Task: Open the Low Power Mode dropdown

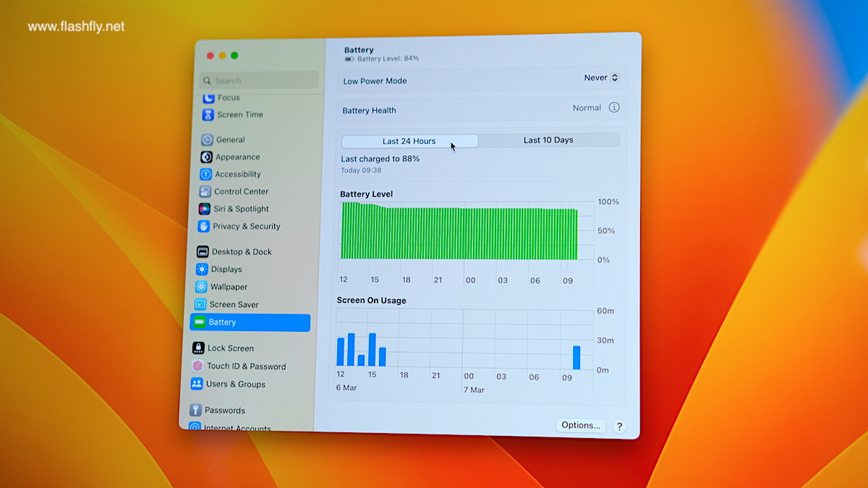Action: coord(601,78)
